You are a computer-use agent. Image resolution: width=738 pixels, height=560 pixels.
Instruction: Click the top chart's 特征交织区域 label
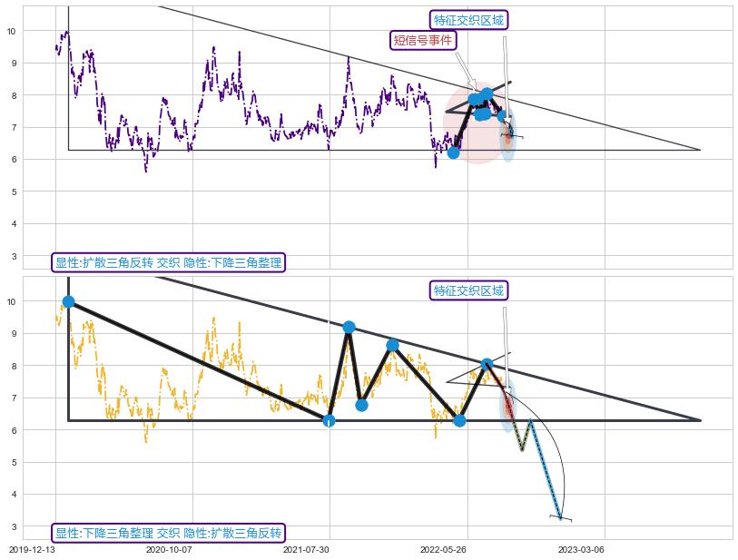click(468, 20)
